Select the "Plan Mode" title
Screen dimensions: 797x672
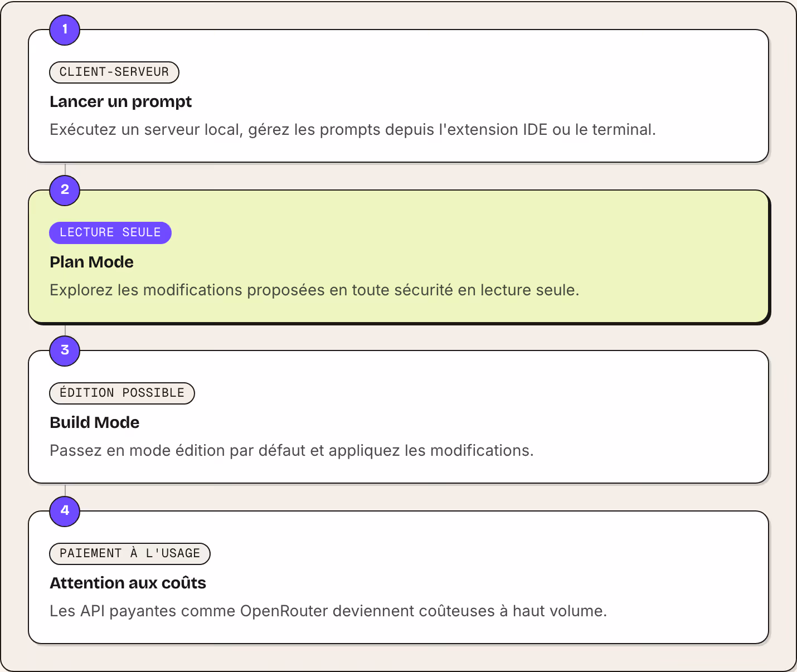click(91, 262)
